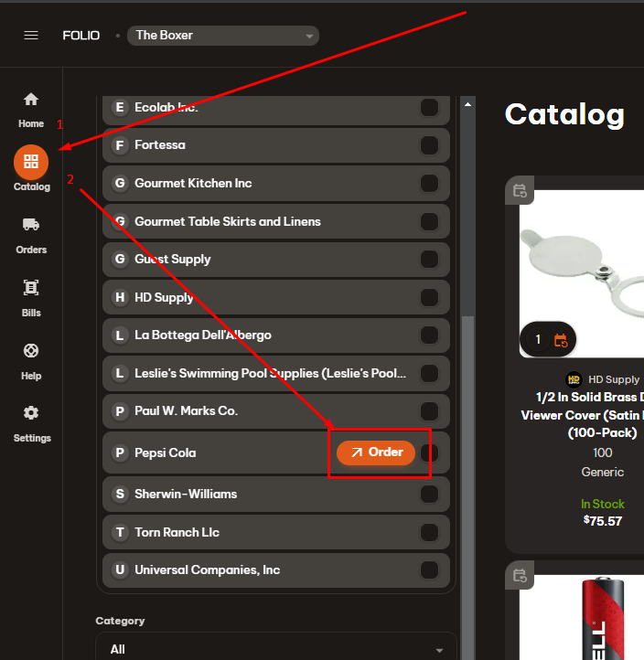The height and width of the screenshot is (660, 644).
Task: Click calendar icon atop first product card
Action: (x=520, y=191)
